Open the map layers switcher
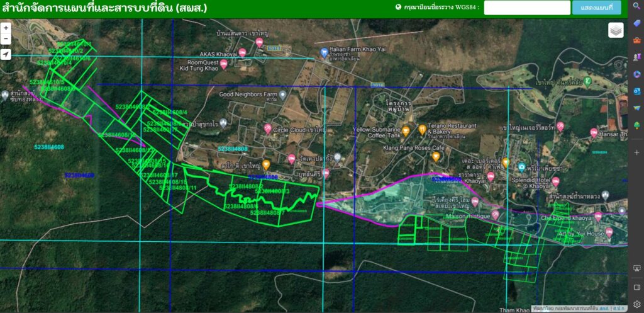644x313 pixels. (x=616, y=30)
